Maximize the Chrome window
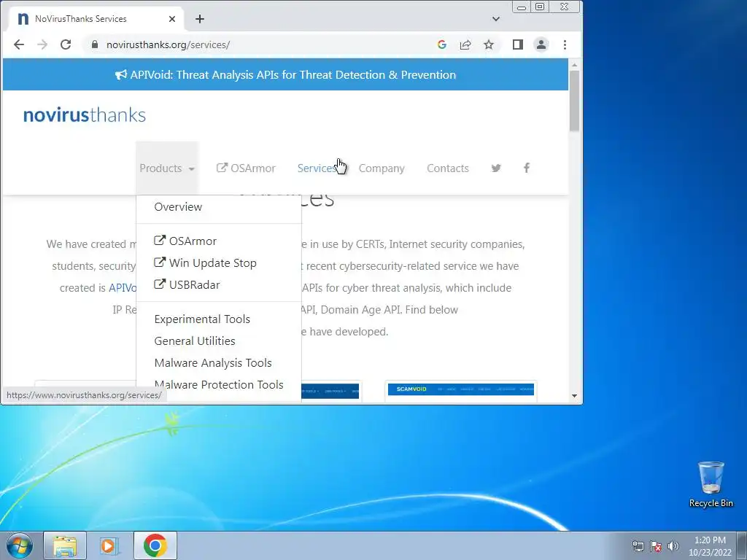This screenshot has width=747, height=560. 540,7
